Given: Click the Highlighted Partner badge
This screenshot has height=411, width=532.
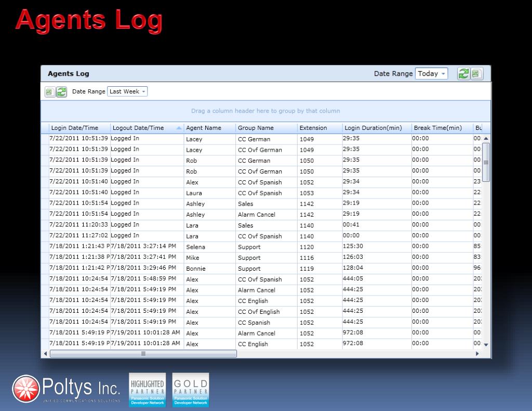Looking at the screenshot, I should click(147, 390).
